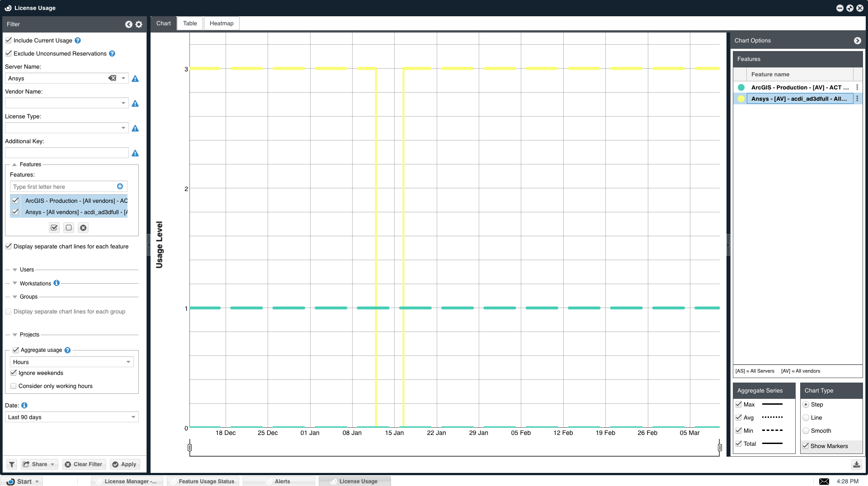The image size is (868, 486).
Task: Switch to the Table tab
Action: coord(190,23)
